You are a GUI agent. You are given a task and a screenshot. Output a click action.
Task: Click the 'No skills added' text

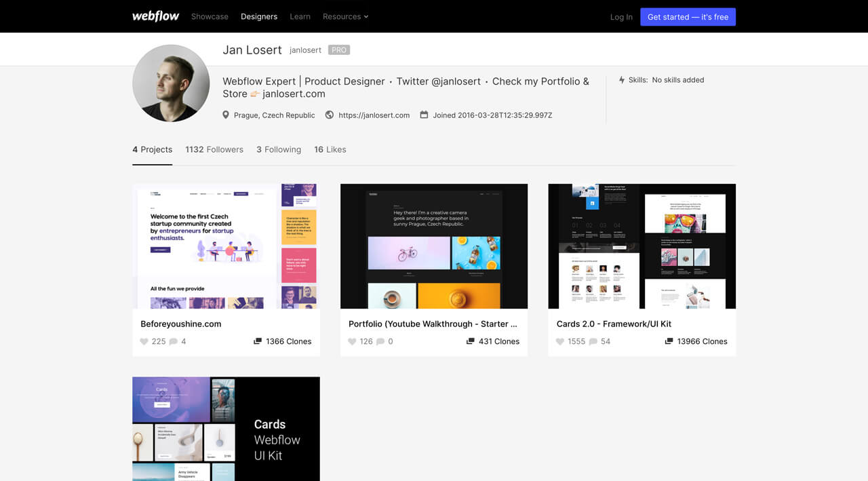click(678, 80)
